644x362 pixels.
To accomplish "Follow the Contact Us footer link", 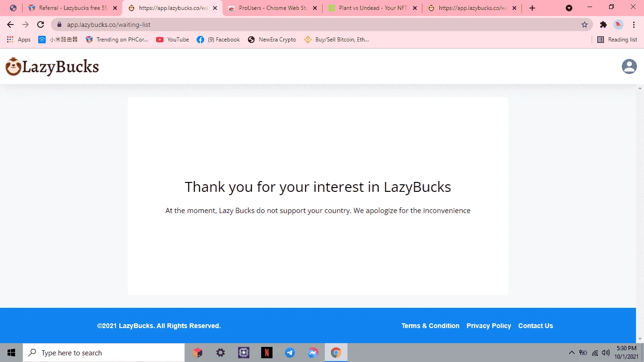I will pos(536,326).
